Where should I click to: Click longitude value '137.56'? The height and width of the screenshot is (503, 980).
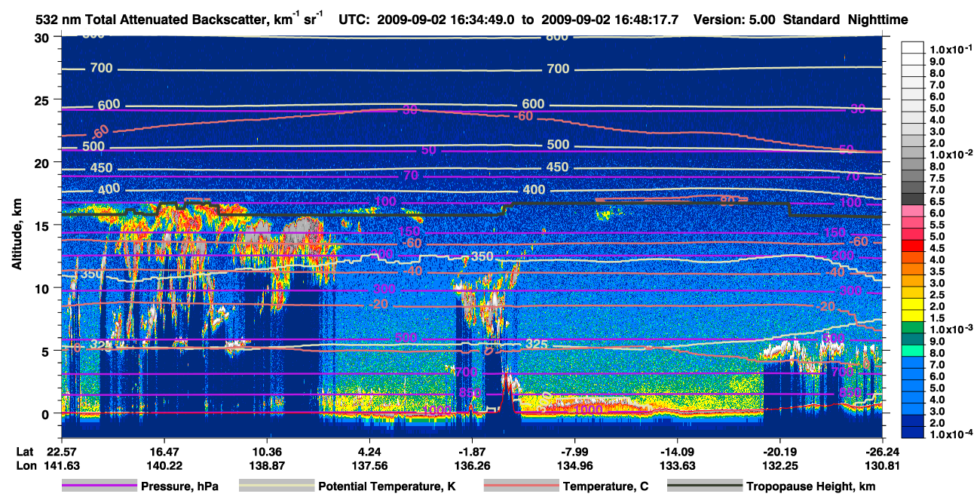[x=369, y=465]
